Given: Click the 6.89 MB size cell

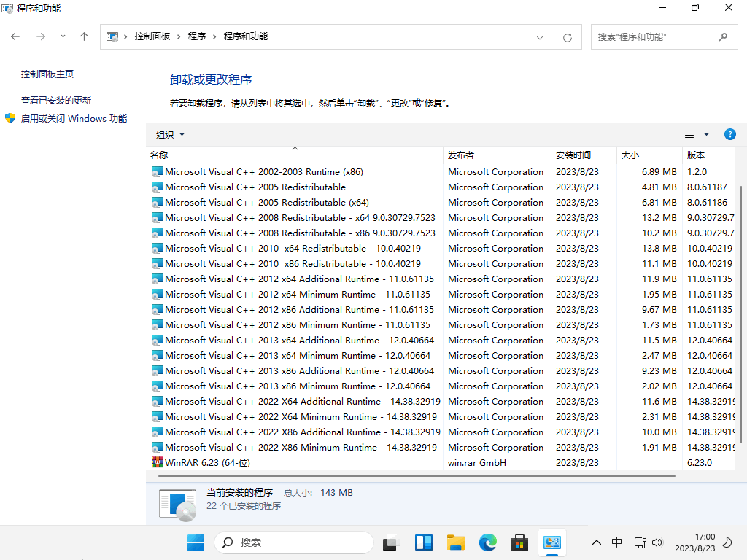Looking at the screenshot, I should [x=659, y=172].
